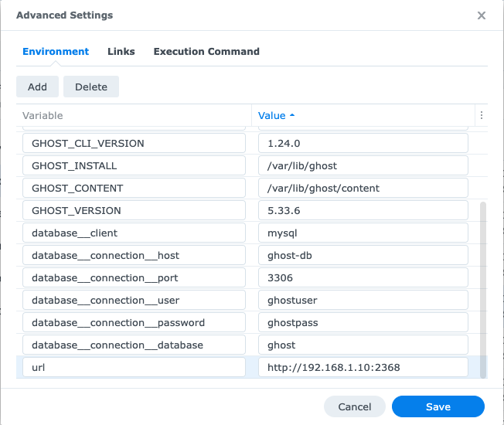Edit the url value field

click(363, 367)
